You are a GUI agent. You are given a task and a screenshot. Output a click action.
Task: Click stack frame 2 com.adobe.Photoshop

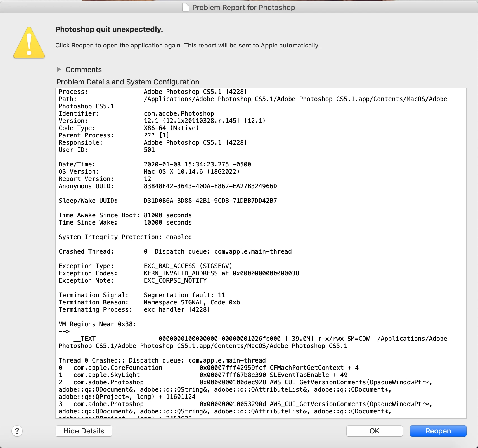click(246, 390)
